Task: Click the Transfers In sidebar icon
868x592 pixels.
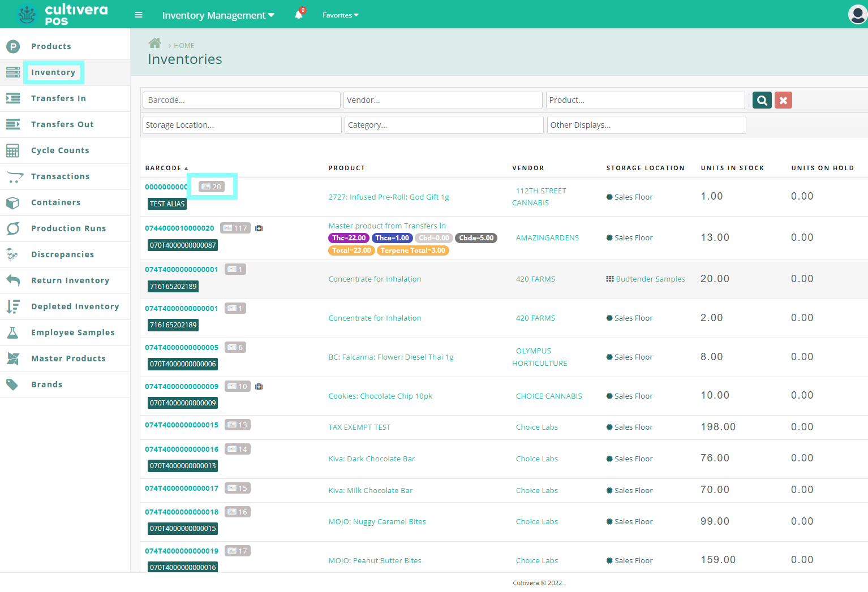Action: [13, 98]
